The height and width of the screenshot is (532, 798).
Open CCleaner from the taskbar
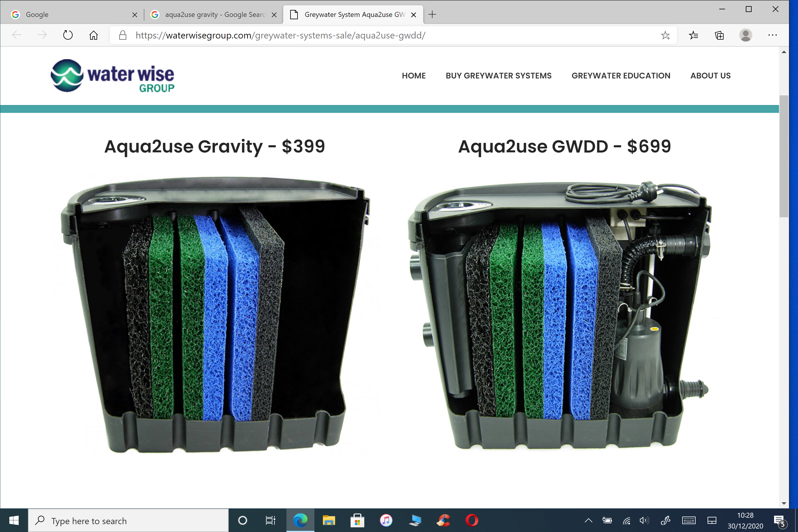(x=443, y=520)
